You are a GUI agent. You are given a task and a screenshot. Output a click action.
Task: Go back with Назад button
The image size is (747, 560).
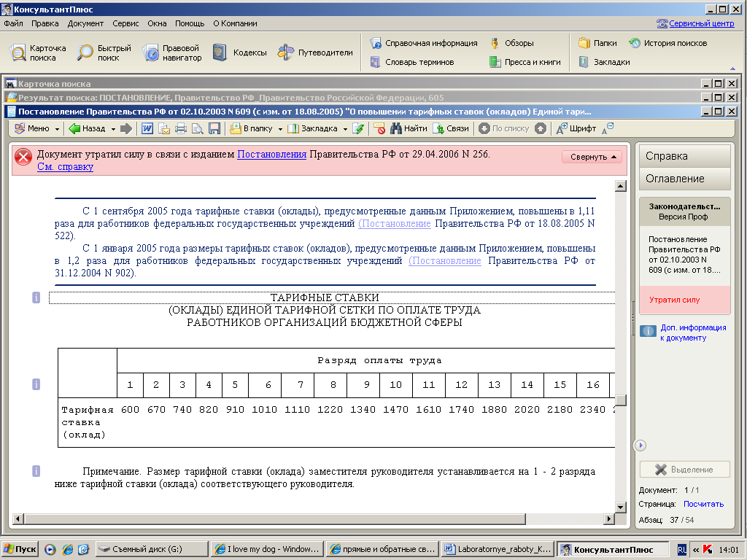(x=88, y=128)
